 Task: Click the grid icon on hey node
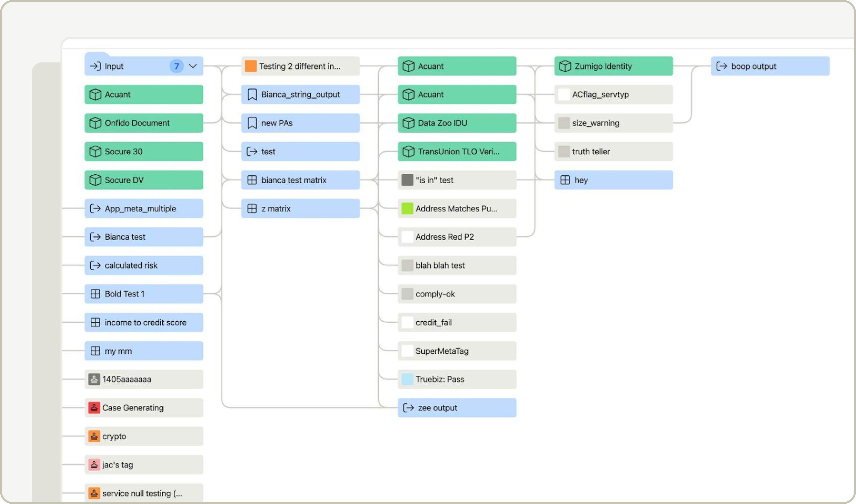tap(565, 180)
